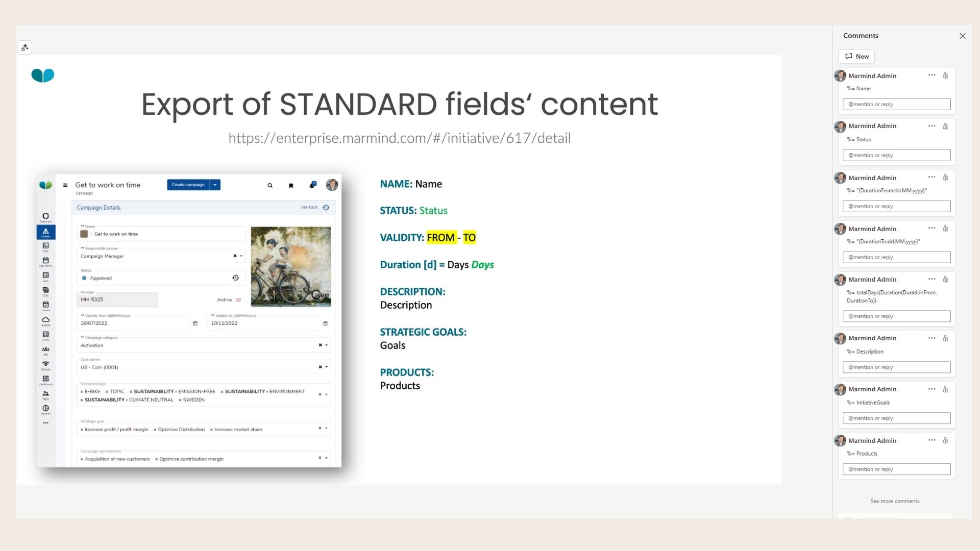Image resolution: width=980 pixels, height=551 pixels.
Task: Like the DurationFrom comment
Action: coord(945,178)
